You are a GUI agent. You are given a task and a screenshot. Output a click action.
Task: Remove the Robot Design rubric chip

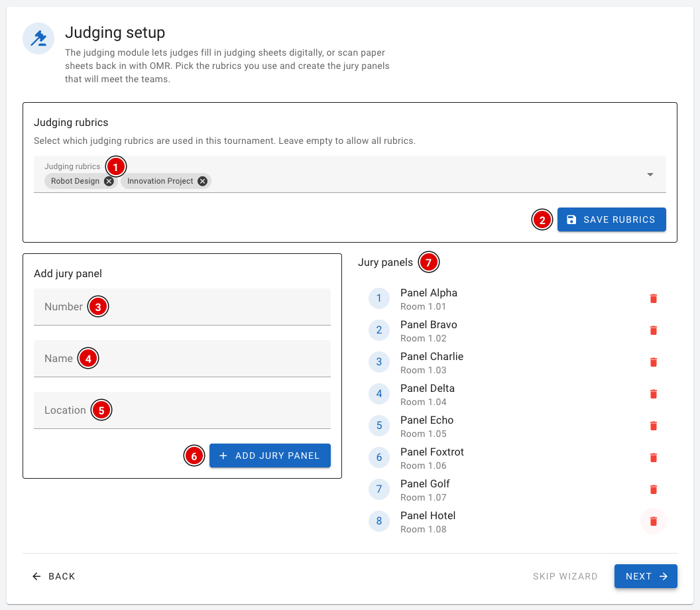[x=109, y=181]
